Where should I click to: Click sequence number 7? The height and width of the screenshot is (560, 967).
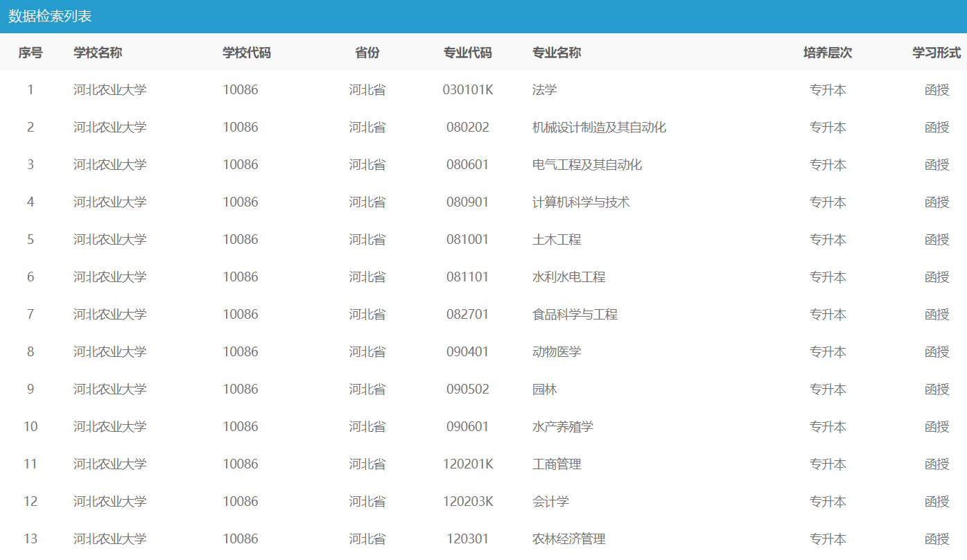[31, 315]
